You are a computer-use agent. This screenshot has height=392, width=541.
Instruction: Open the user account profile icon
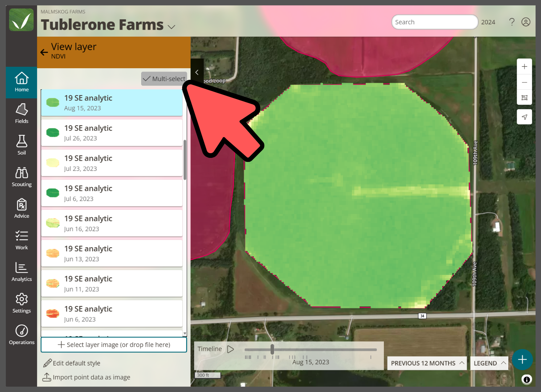point(526,22)
